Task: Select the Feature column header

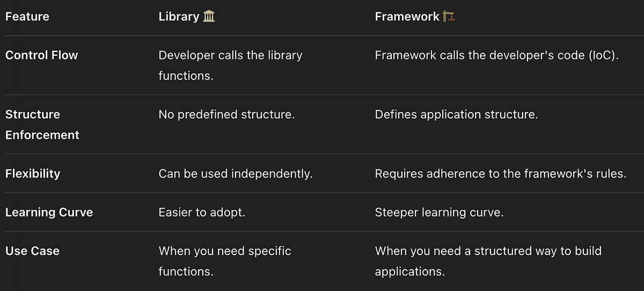Action: [27, 17]
